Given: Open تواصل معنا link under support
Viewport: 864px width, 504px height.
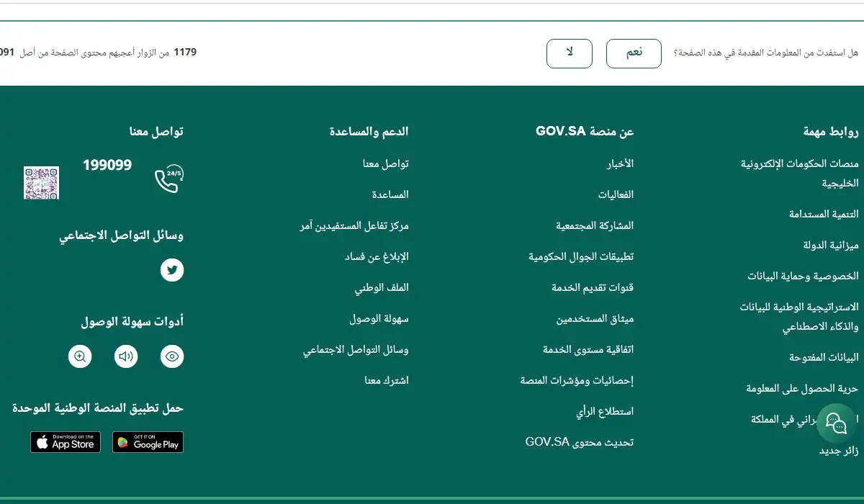Looking at the screenshot, I should (x=386, y=163).
